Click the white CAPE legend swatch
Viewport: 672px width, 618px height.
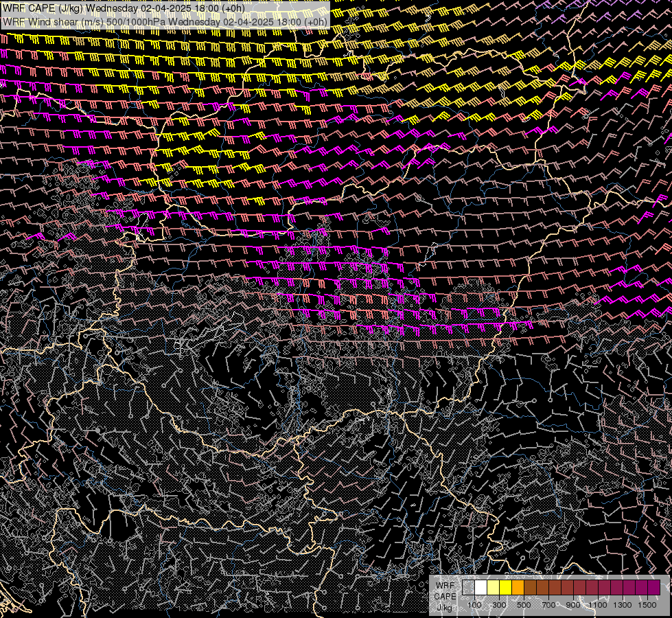[481, 587]
